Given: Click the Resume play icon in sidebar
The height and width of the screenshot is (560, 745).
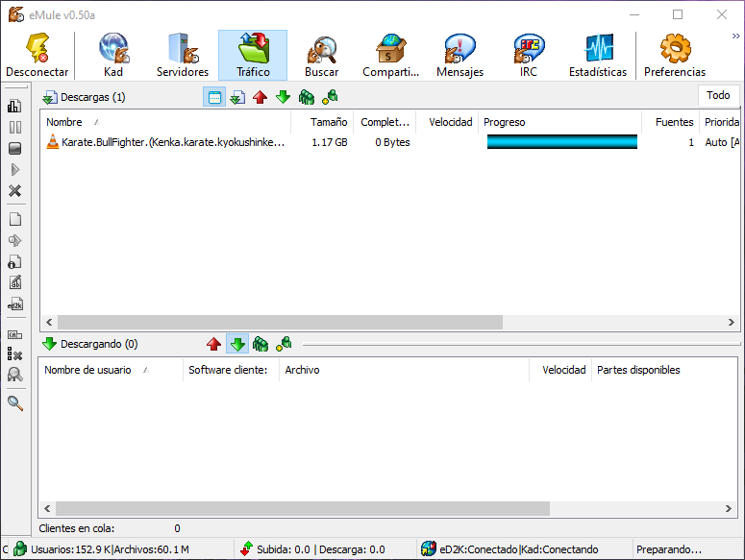Looking at the screenshot, I should click(15, 170).
